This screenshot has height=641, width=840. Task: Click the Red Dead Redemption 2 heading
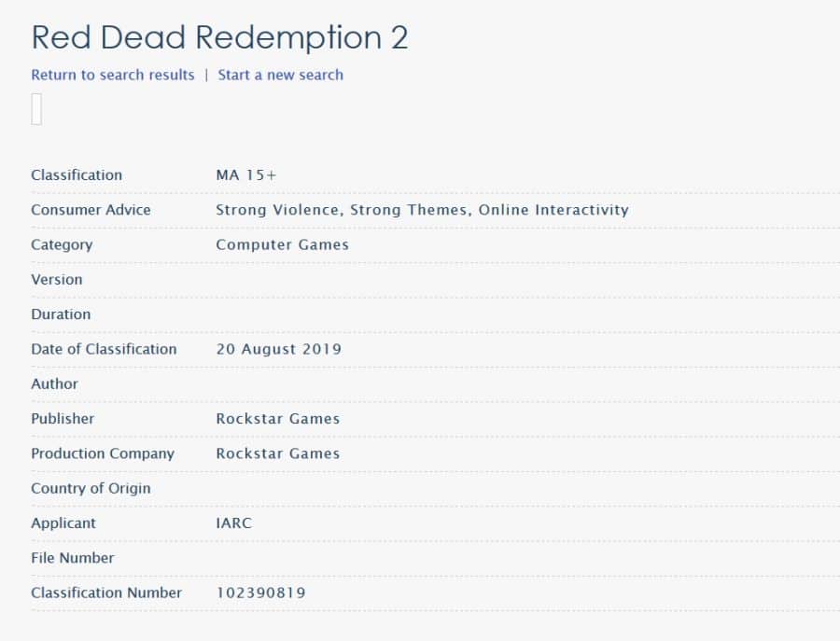coord(219,37)
